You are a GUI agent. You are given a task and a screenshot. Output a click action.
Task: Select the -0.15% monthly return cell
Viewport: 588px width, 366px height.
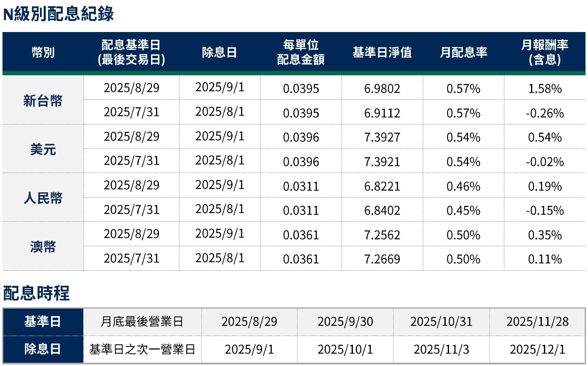point(545,210)
